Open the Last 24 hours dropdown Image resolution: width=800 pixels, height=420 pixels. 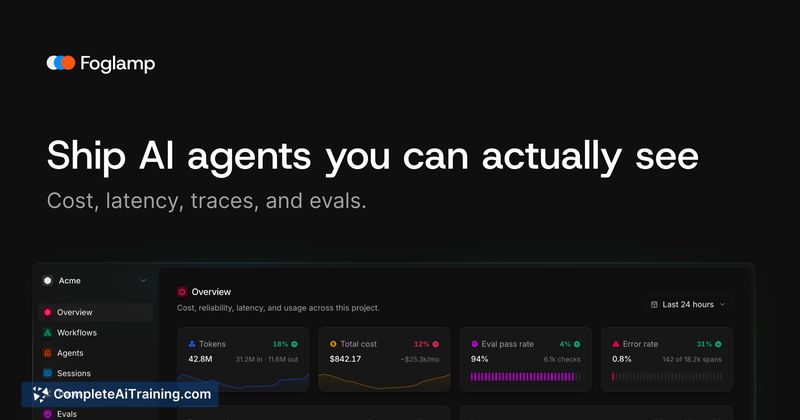(x=688, y=305)
